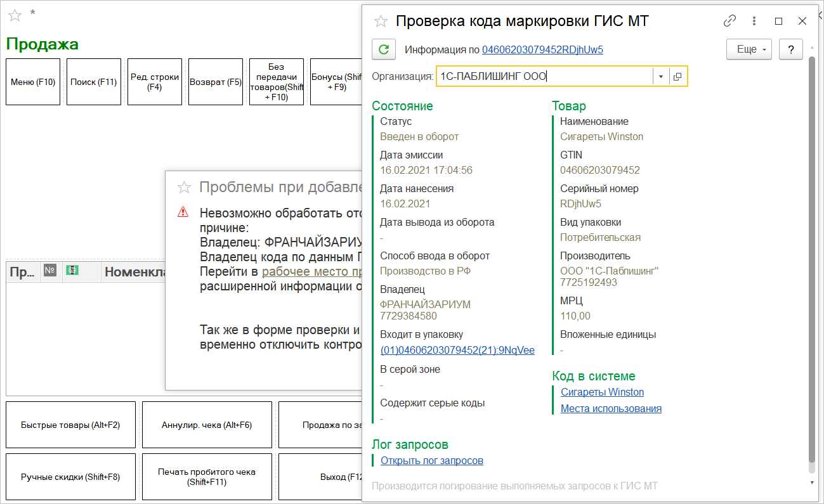Select status text Введен в оборот

(419, 136)
